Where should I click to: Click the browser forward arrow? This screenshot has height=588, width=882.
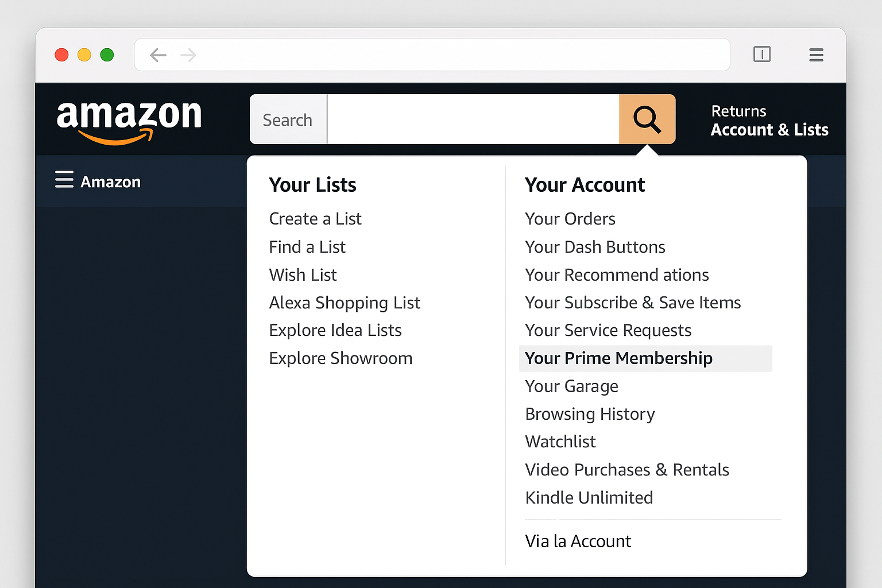[x=187, y=55]
